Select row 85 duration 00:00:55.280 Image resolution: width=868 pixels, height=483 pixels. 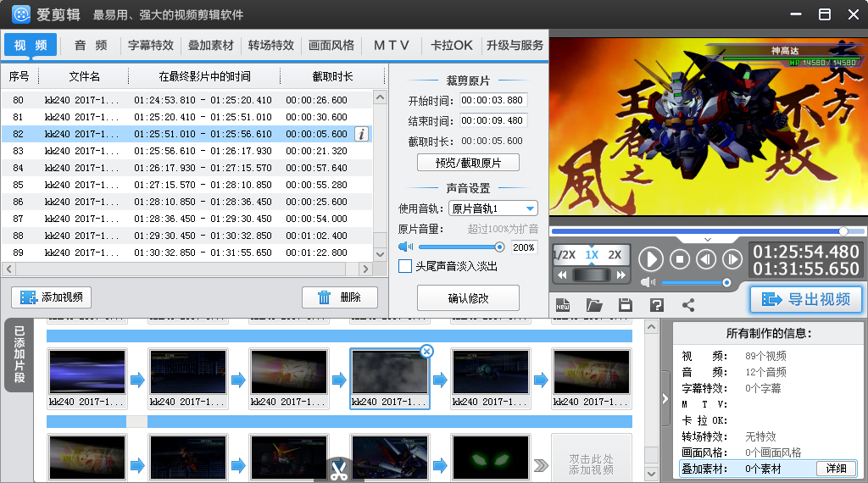click(317, 185)
